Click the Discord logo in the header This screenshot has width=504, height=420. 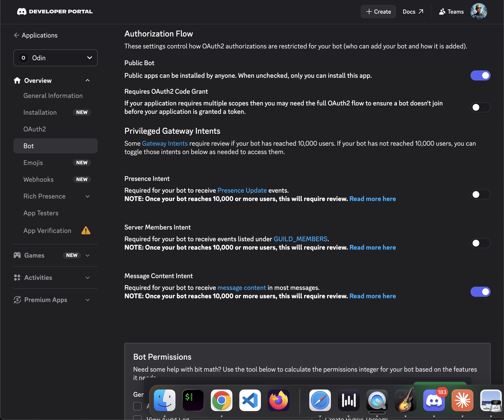pos(22,12)
